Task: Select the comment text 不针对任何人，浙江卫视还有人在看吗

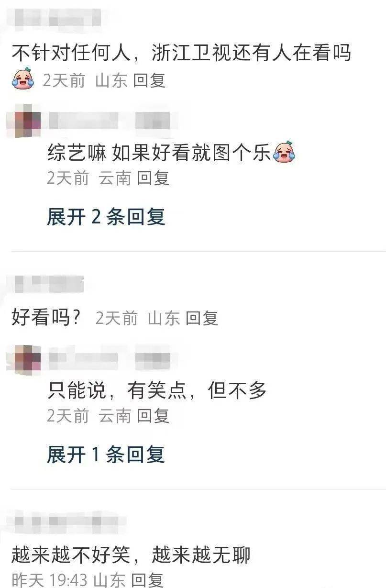Action: tap(181, 53)
